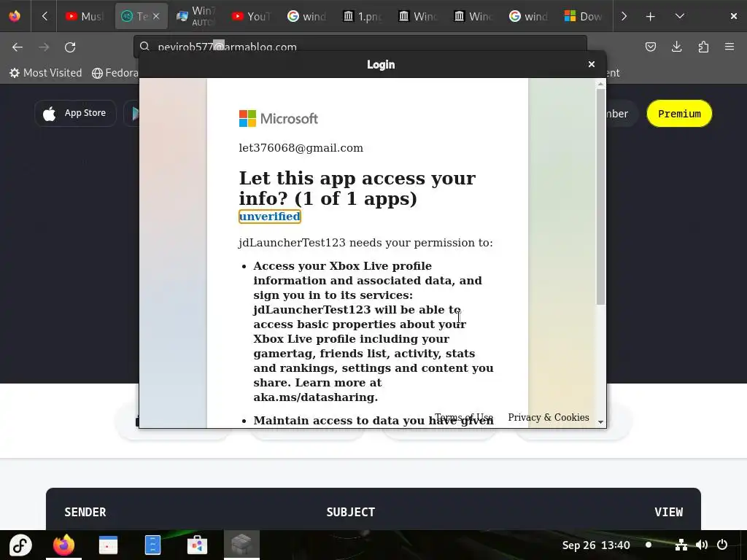Screen dimensions: 747x560
Task: Close the Login dialog
Action: pos(591,64)
